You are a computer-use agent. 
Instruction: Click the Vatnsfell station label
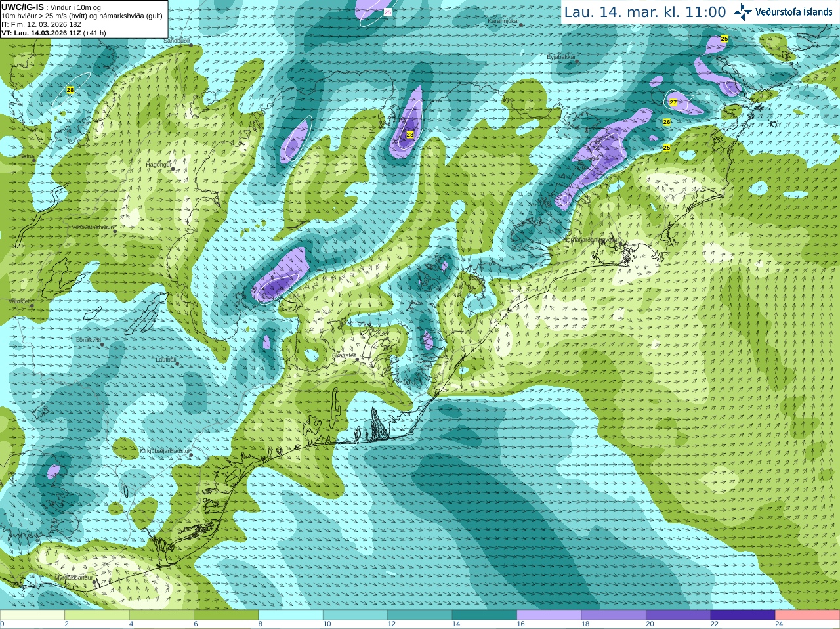pos(20,301)
